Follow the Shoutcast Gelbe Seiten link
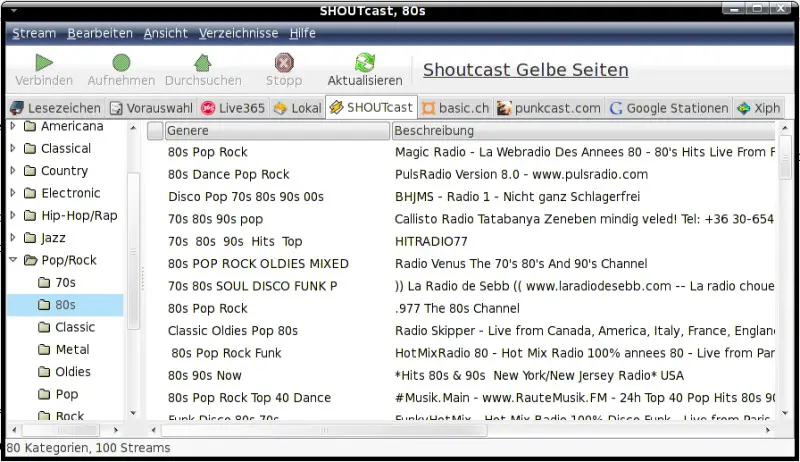Image resolution: width=800 pixels, height=462 pixels. [526, 70]
